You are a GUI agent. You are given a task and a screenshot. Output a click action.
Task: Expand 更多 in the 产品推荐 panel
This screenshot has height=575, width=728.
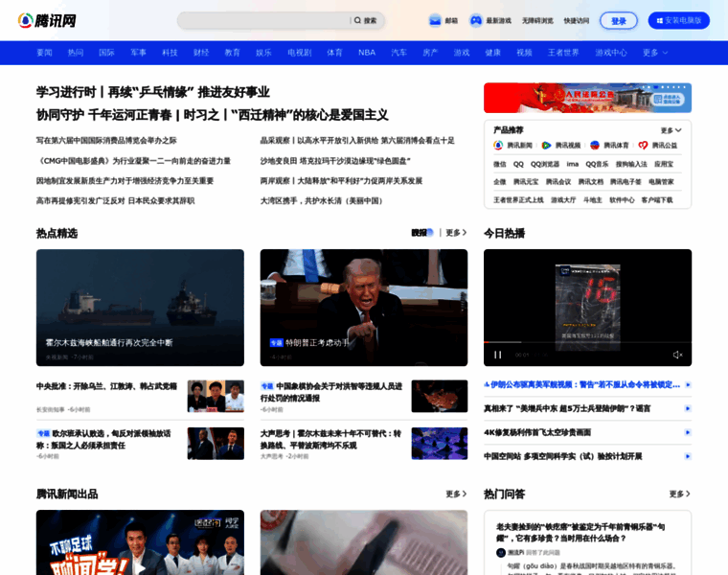coord(671,130)
